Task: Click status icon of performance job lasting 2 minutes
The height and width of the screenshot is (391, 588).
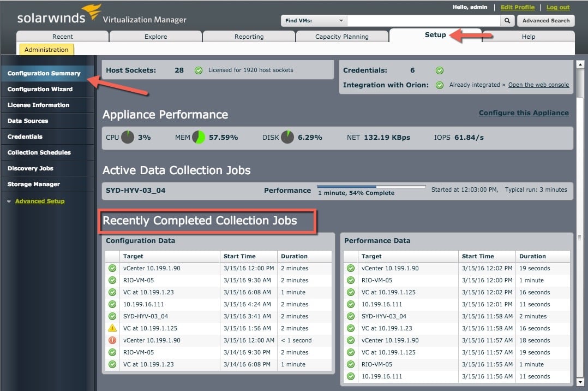Action: pos(351,316)
